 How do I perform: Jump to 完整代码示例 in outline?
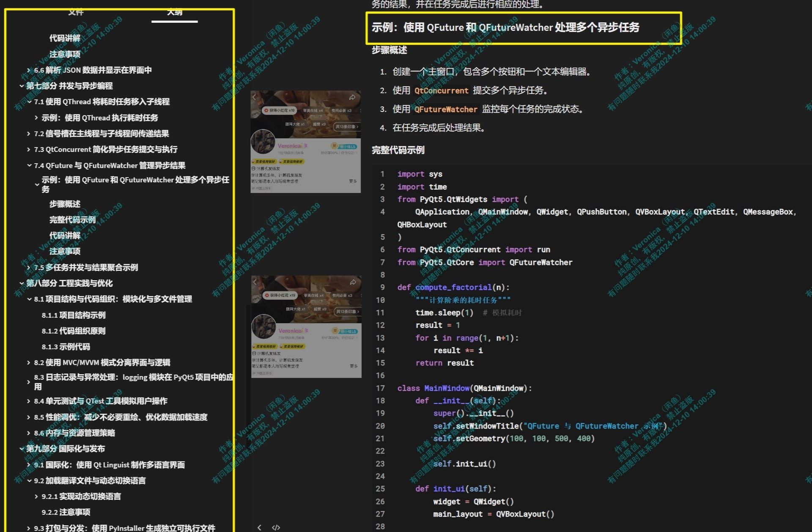pos(72,220)
